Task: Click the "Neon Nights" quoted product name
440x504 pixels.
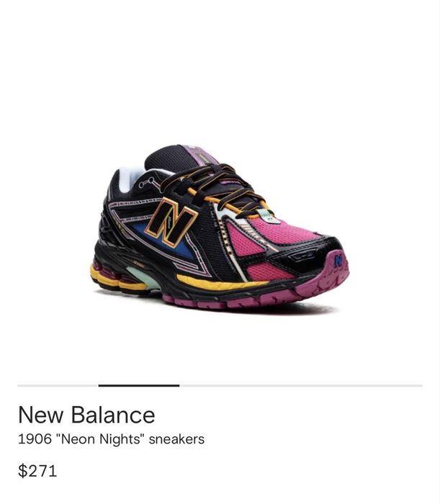Action: coord(99,439)
